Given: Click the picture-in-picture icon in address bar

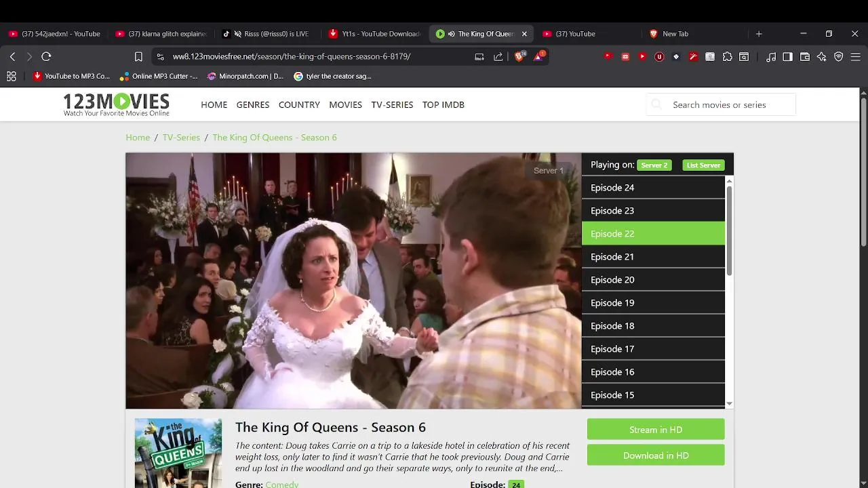Looking at the screenshot, I should [x=479, y=57].
